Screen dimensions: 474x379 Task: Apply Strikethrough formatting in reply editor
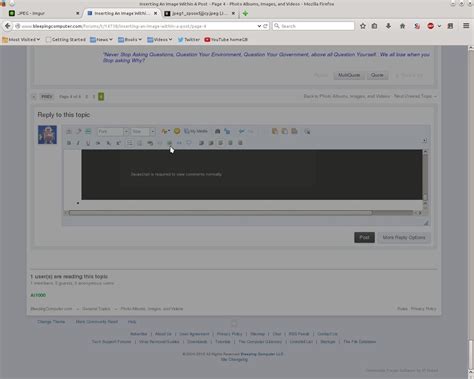98,143
